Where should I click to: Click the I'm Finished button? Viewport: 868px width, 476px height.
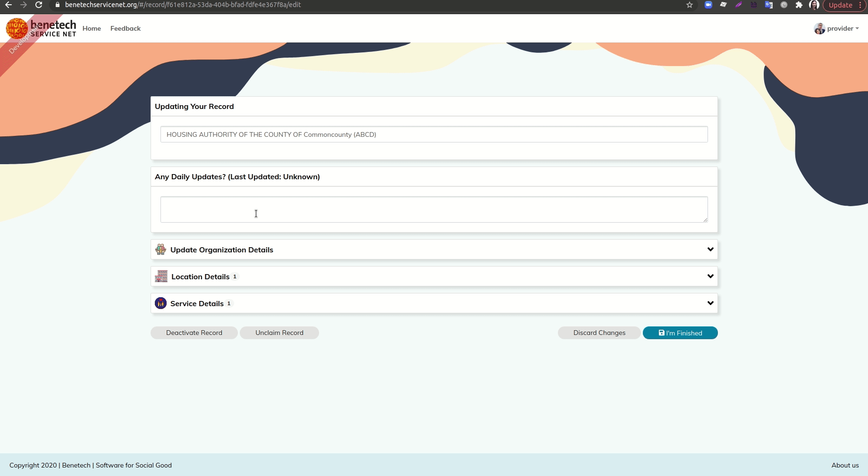pyautogui.click(x=680, y=333)
